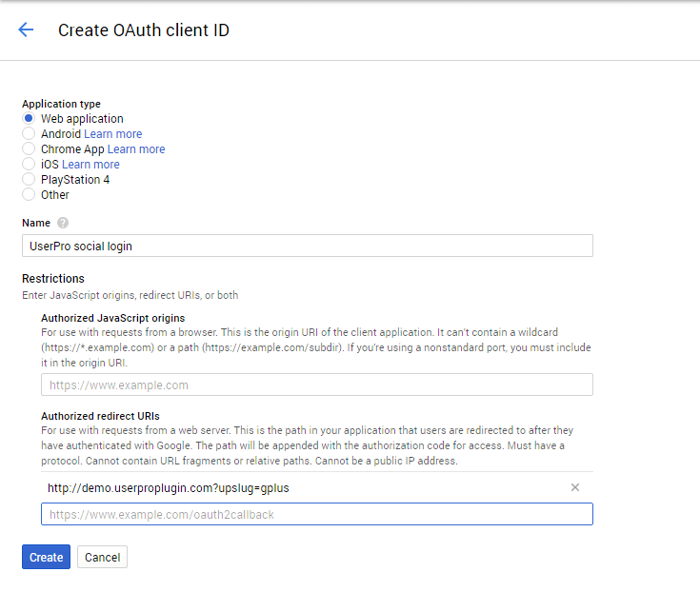Remove the demo.userproplugin.com redirect URI

click(x=574, y=487)
